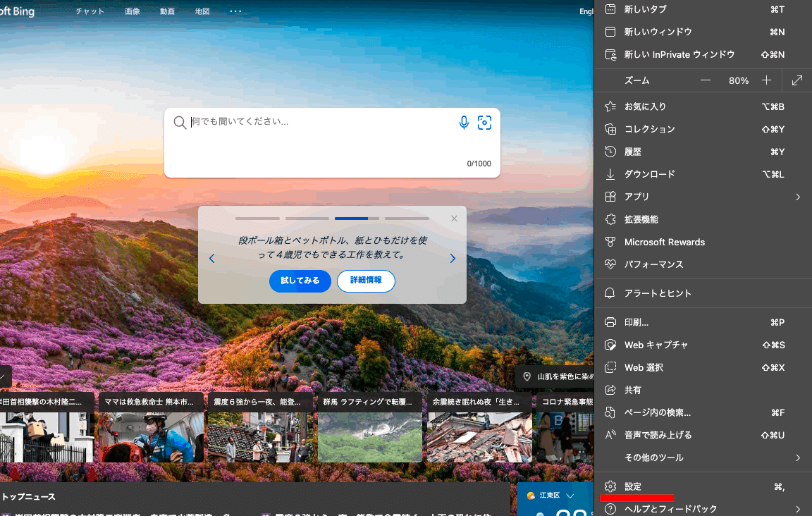Click the extensions puzzle icon
812x516 pixels.
[610, 219]
